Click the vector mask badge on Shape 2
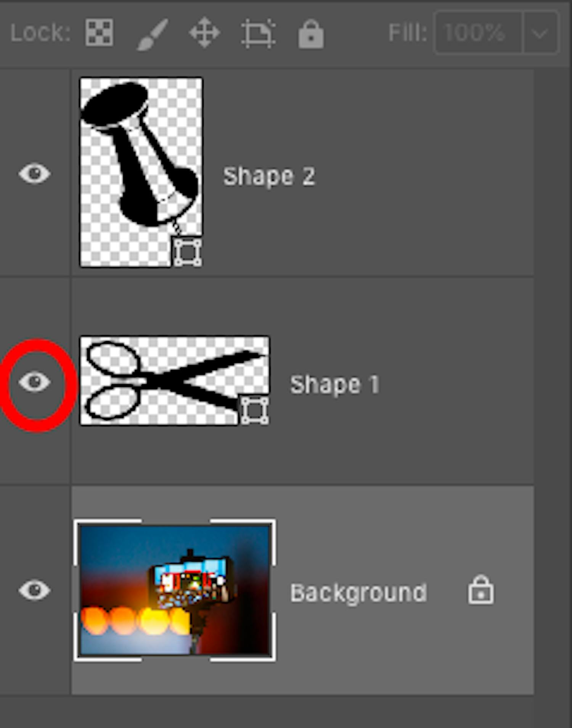The image size is (572, 728). 188,251
